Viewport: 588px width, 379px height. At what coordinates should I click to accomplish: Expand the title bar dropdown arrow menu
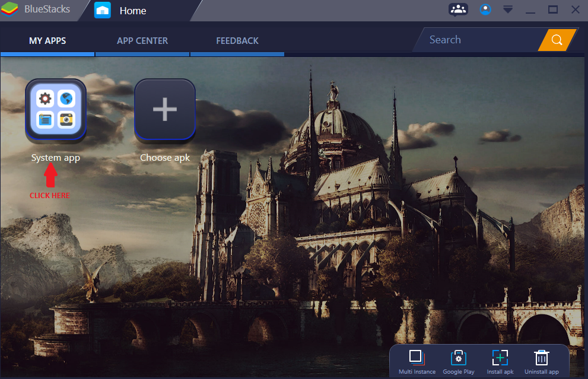(x=508, y=9)
